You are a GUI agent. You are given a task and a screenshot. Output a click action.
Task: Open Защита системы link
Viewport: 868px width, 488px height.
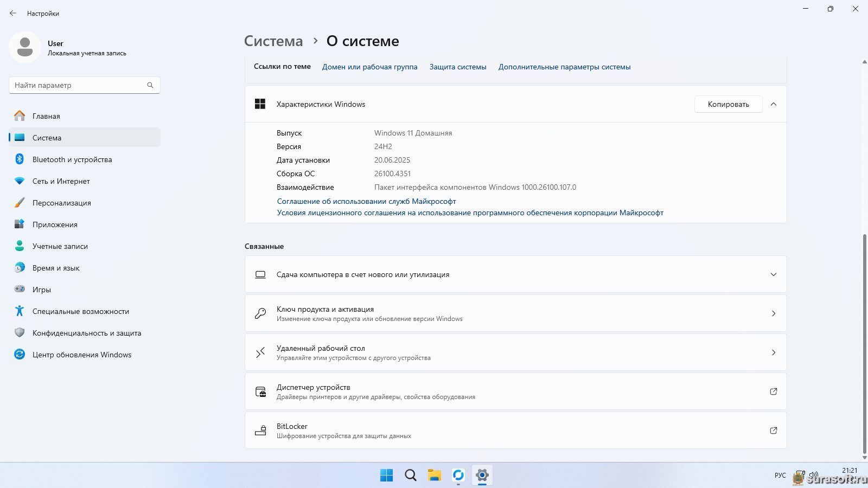click(457, 67)
